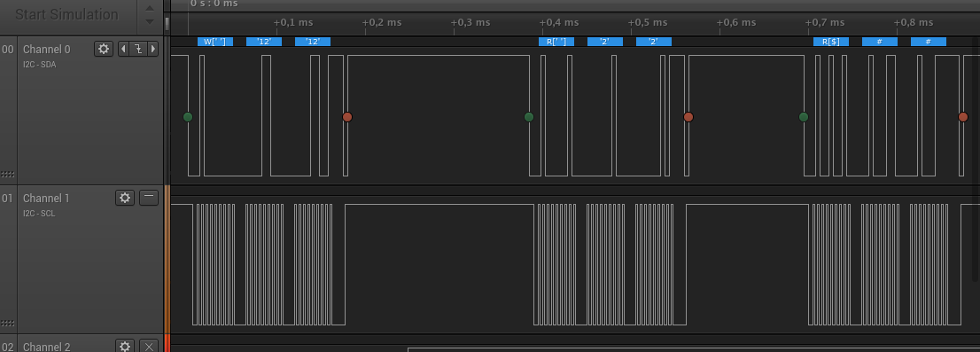Click the 'I2C - SDA' analyzer label
This screenshot has height=352, width=980.
(x=39, y=65)
